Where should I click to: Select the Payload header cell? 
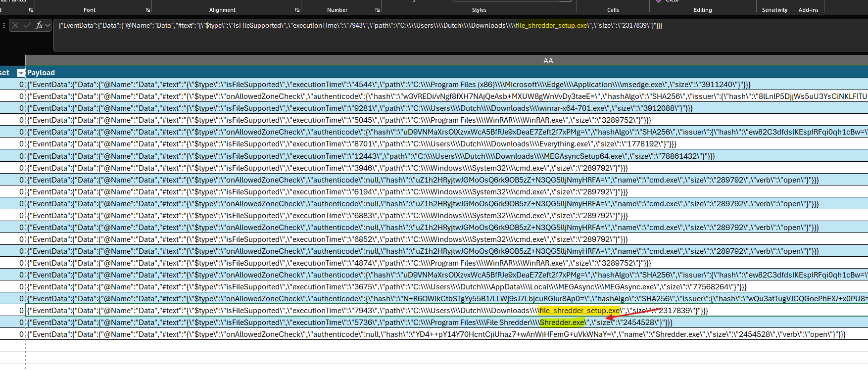pyautogui.click(x=447, y=73)
